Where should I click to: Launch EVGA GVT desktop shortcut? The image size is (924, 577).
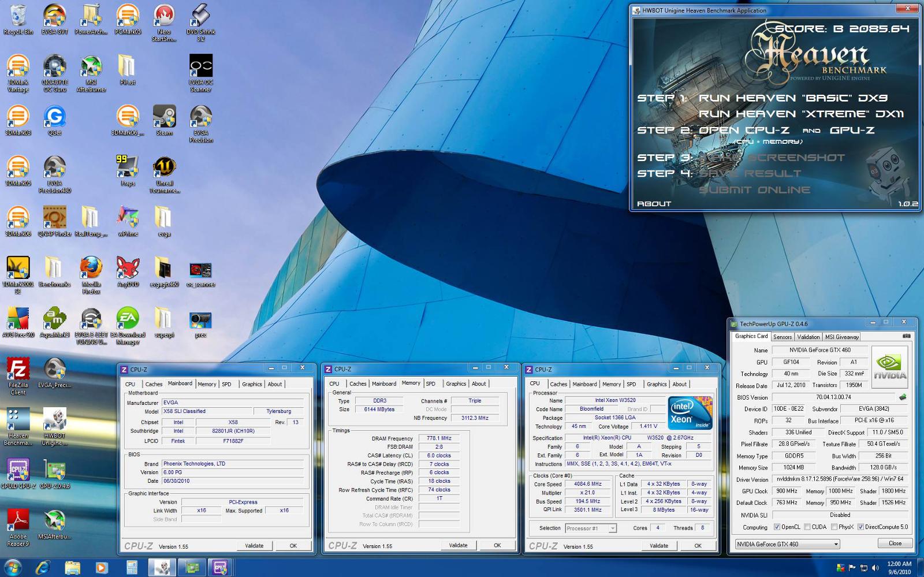54,20
